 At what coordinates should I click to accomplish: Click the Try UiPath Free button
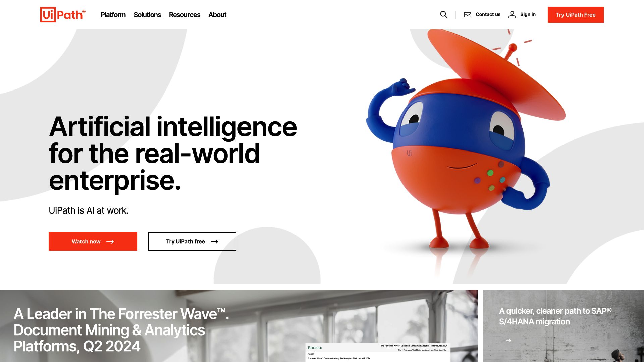(576, 15)
